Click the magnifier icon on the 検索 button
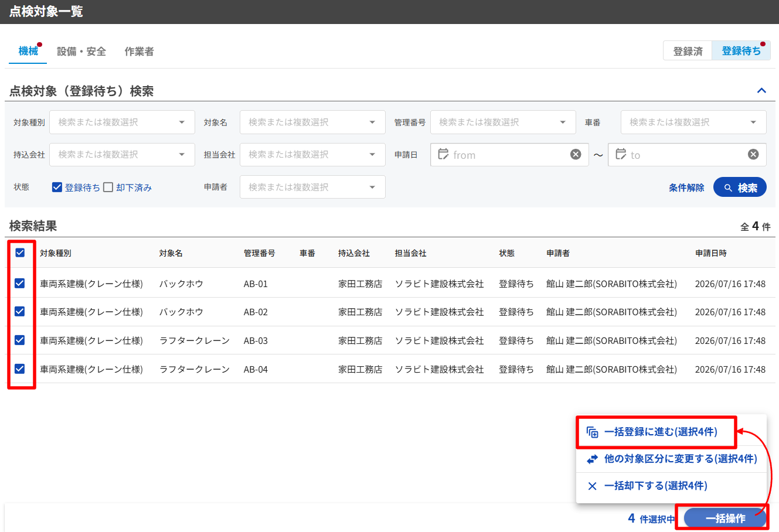Image resolution: width=779 pixels, height=532 pixels. [728, 187]
